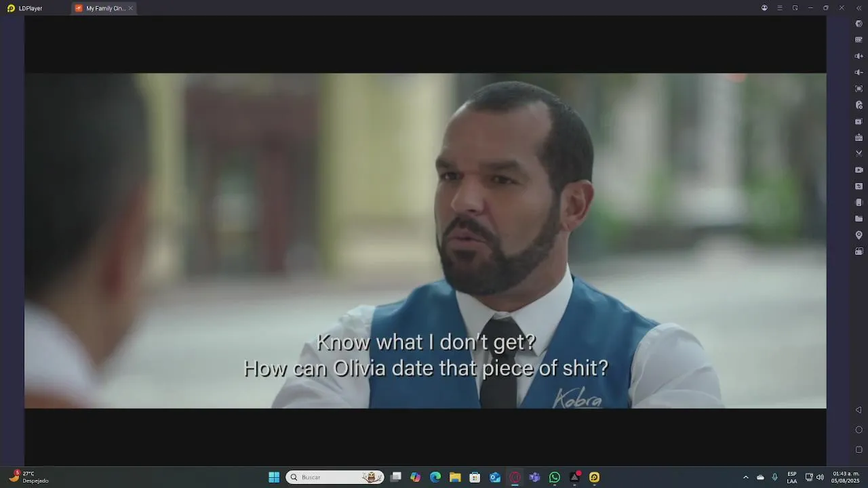Open virtual GPS location tool
This screenshot has width=868, height=488.
[x=859, y=235]
